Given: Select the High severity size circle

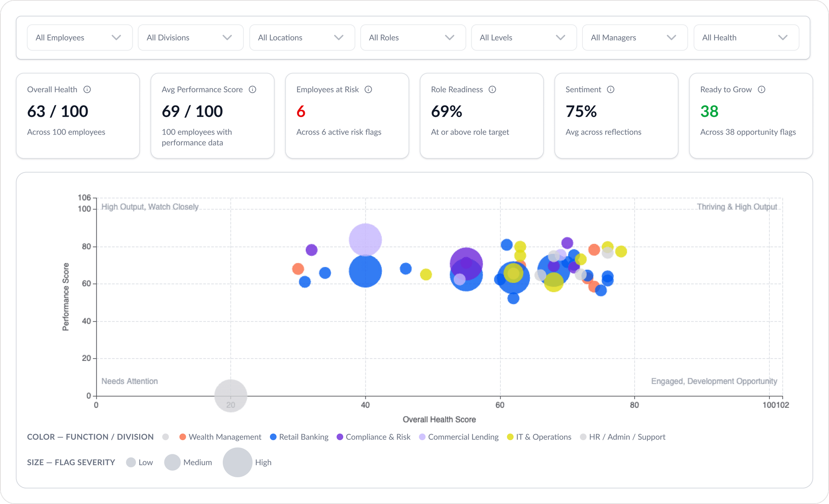Looking at the screenshot, I should (237, 462).
